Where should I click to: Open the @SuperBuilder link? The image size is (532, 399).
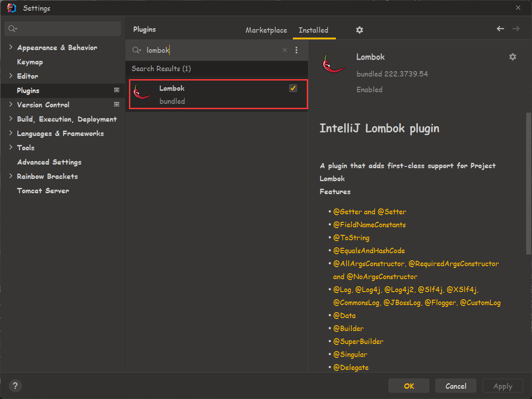(358, 341)
